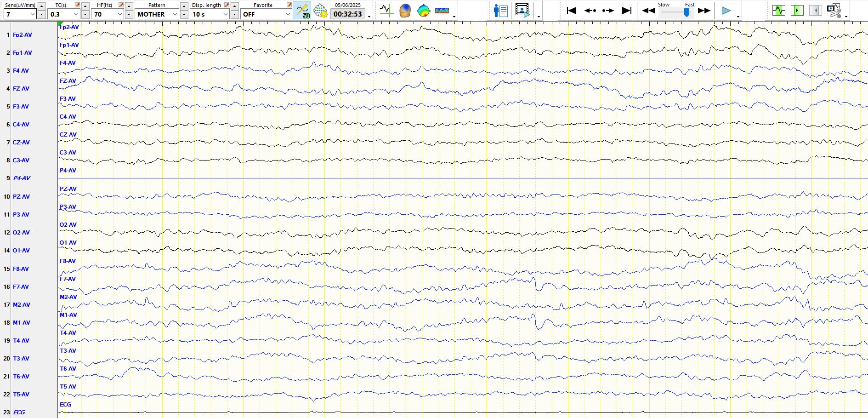
Task: Click the 00:32:53 time display
Action: click(347, 14)
